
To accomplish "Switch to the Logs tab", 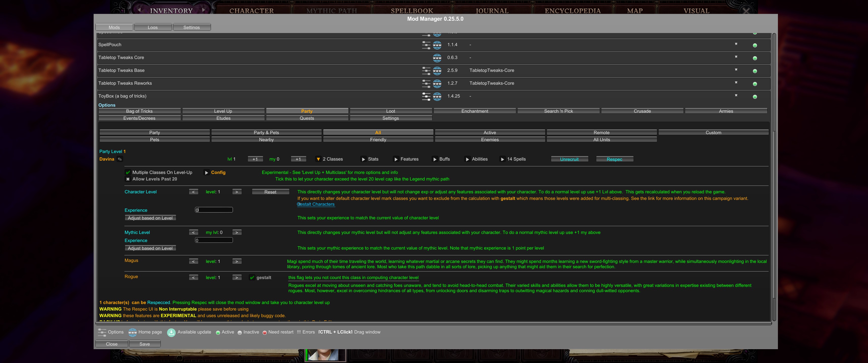I will point(153,27).
